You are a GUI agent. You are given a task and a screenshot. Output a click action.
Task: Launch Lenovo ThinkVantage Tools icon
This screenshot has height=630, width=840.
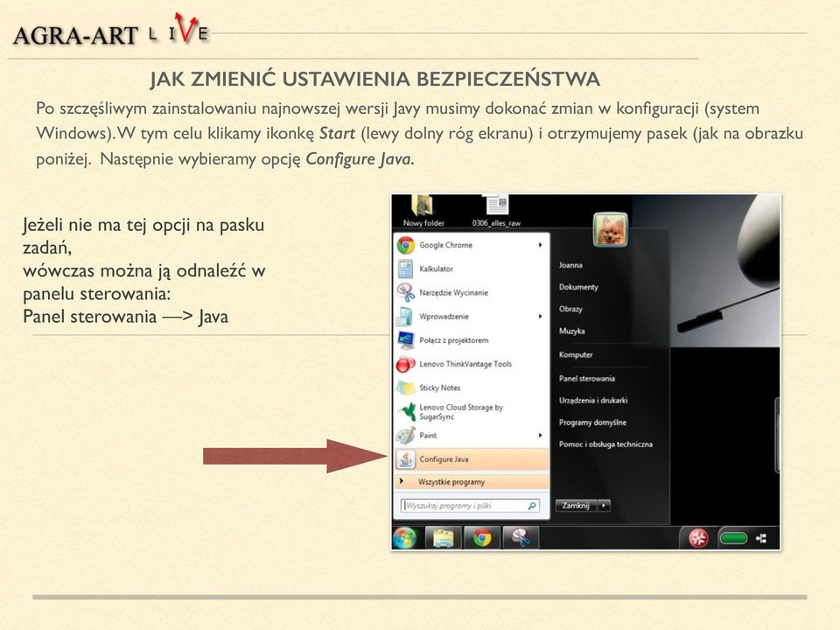[x=405, y=364]
